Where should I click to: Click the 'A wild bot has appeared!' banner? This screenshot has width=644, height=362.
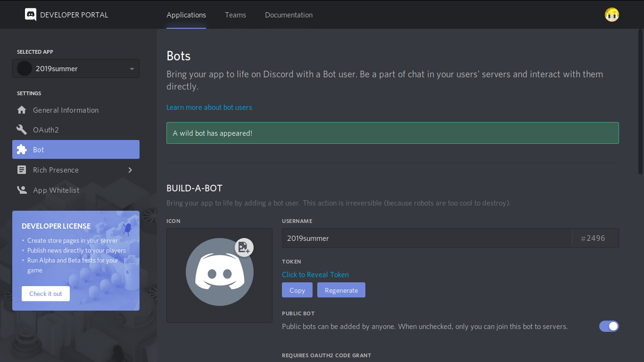pyautogui.click(x=393, y=133)
